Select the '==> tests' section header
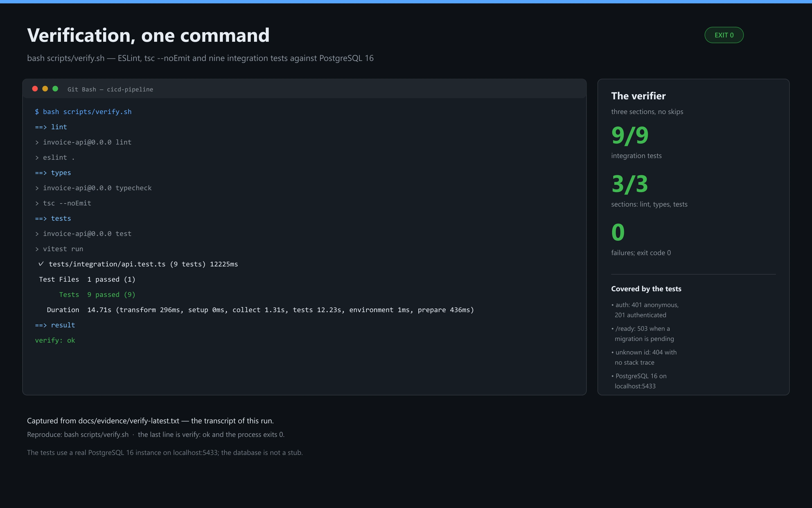The height and width of the screenshot is (508, 812). click(x=53, y=218)
